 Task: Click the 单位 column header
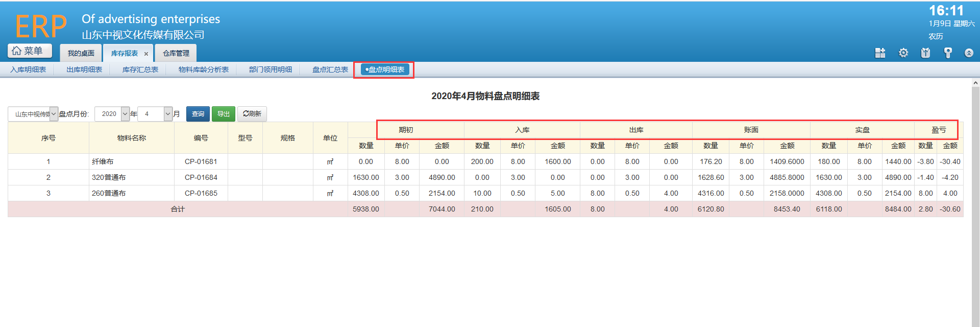click(x=330, y=138)
